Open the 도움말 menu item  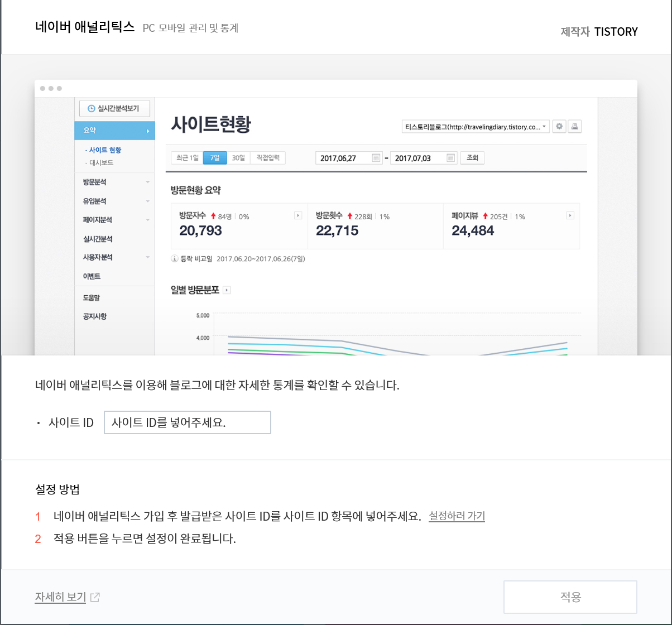92,298
